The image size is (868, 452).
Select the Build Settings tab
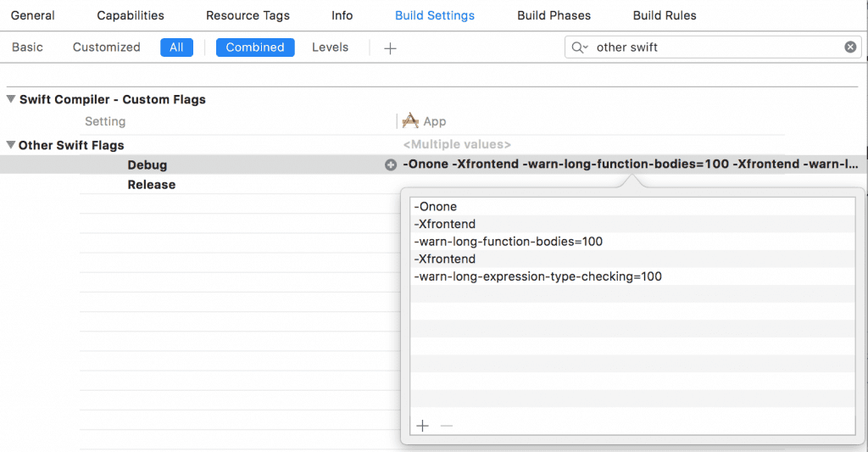coord(435,15)
